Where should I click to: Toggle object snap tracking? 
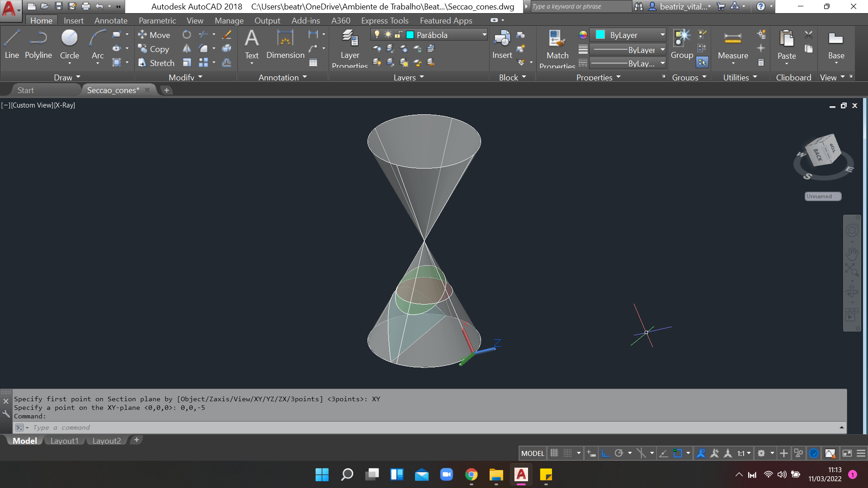664,453
